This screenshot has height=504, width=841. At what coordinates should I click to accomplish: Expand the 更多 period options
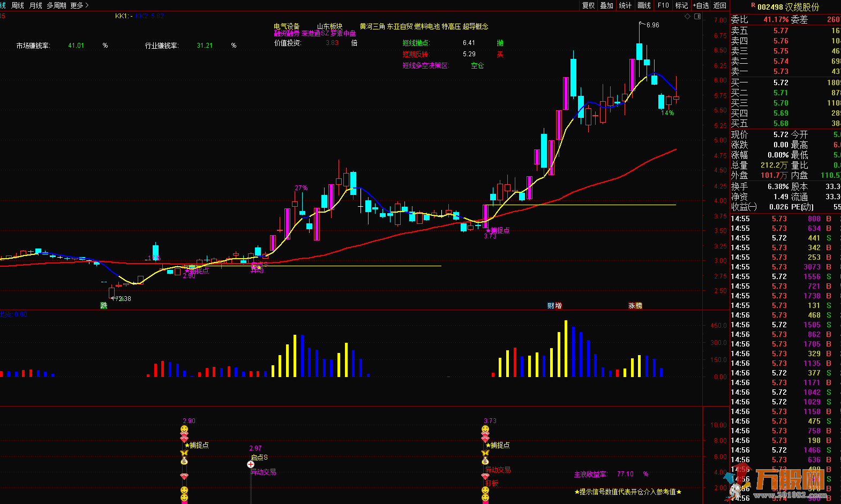[x=79, y=5]
